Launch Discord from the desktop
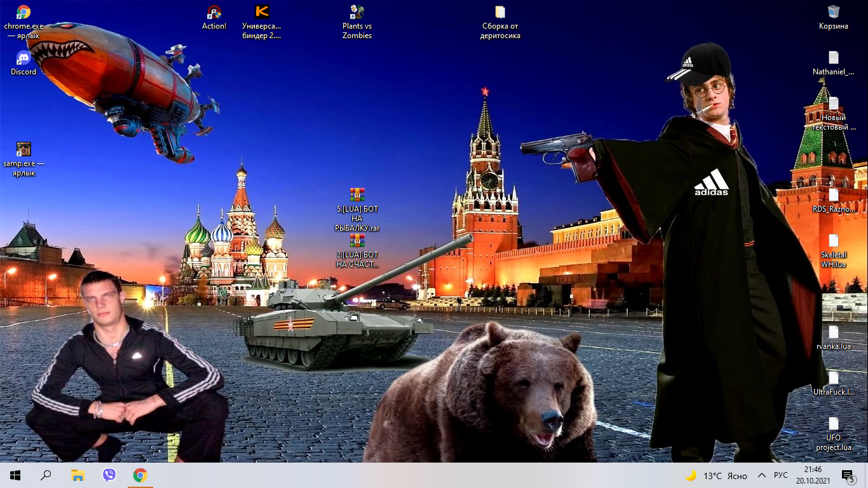Screen dimensions: 868x488 pos(24,58)
